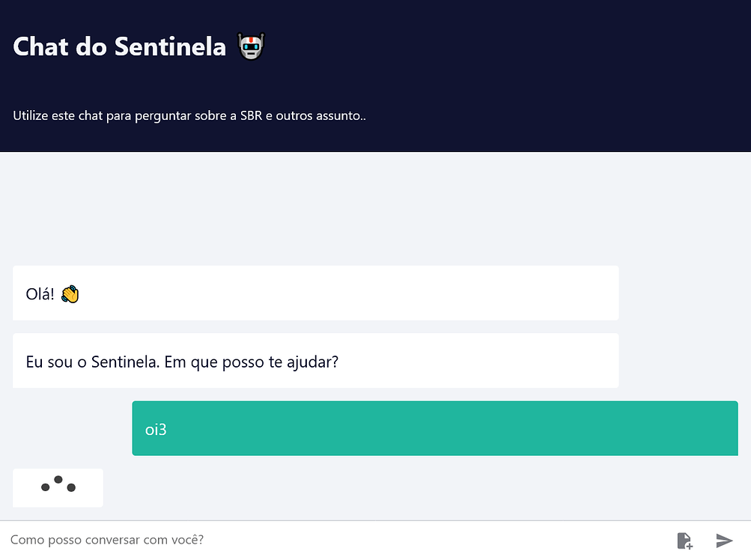Click the send message arrow icon

click(x=724, y=540)
